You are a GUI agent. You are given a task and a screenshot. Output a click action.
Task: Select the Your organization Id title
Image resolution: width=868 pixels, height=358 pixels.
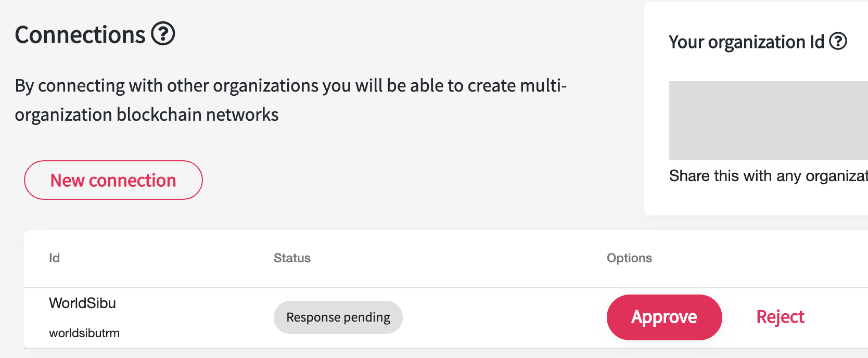(747, 42)
